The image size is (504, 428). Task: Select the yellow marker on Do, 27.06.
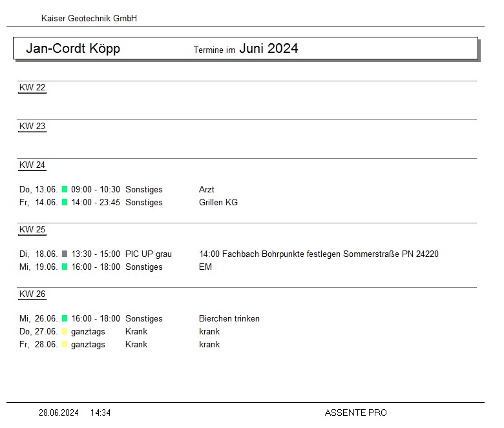click(65, 332)
